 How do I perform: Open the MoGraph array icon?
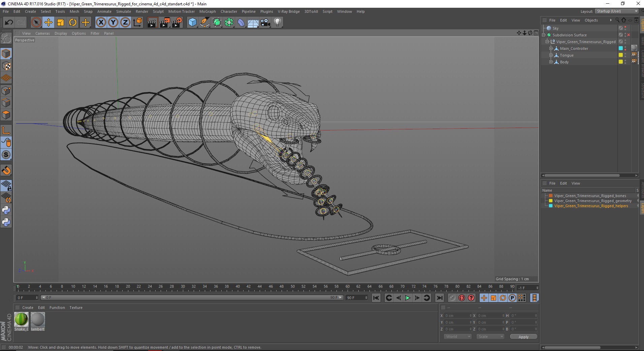229,23
